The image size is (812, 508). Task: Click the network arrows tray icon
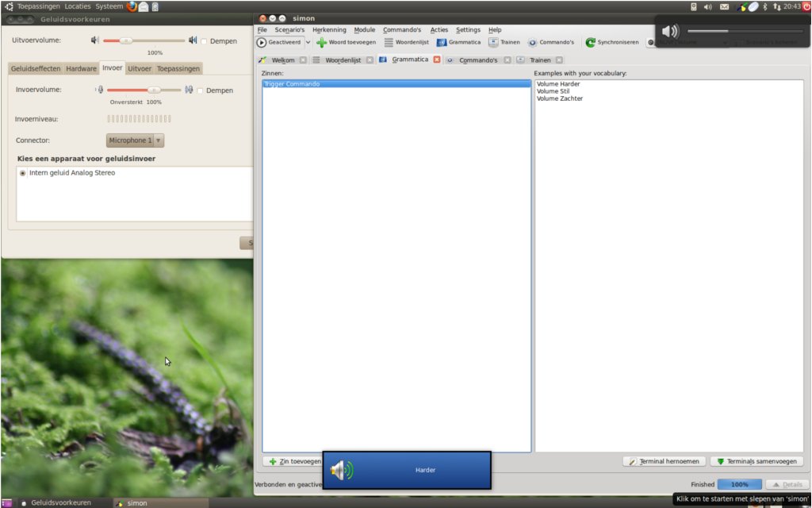(777, 6)
